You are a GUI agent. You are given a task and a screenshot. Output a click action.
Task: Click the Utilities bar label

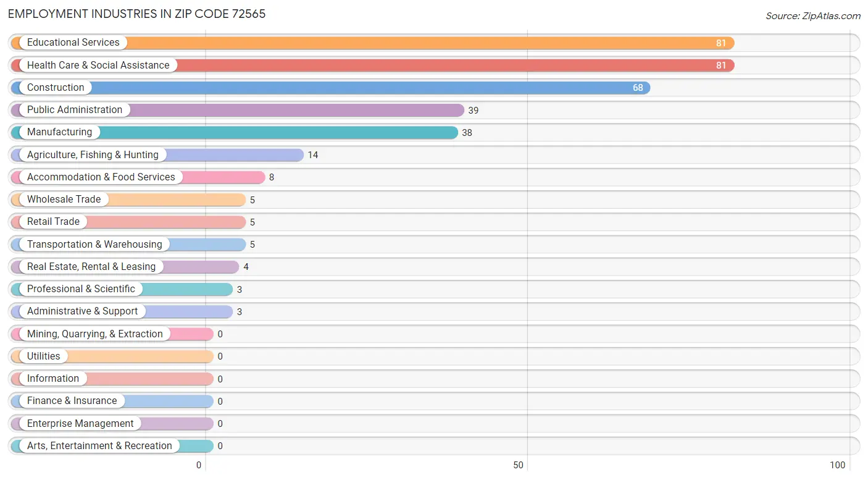44,356
